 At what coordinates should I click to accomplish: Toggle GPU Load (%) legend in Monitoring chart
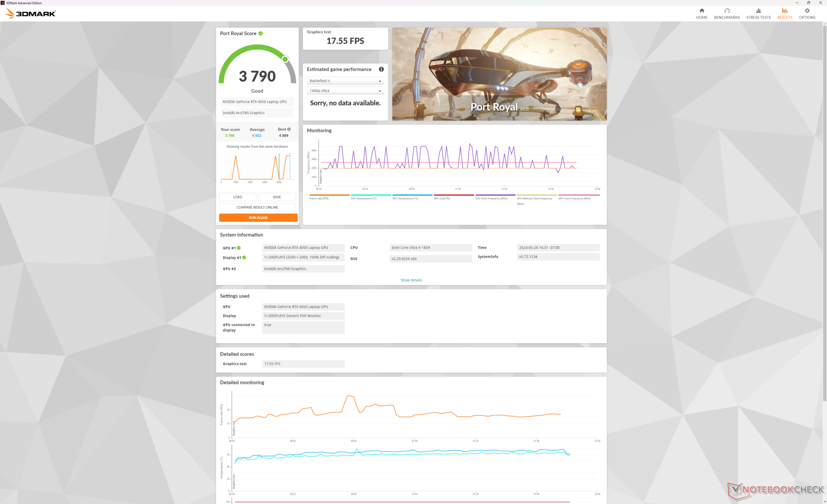pyautogui.click(x=442, y=198)
